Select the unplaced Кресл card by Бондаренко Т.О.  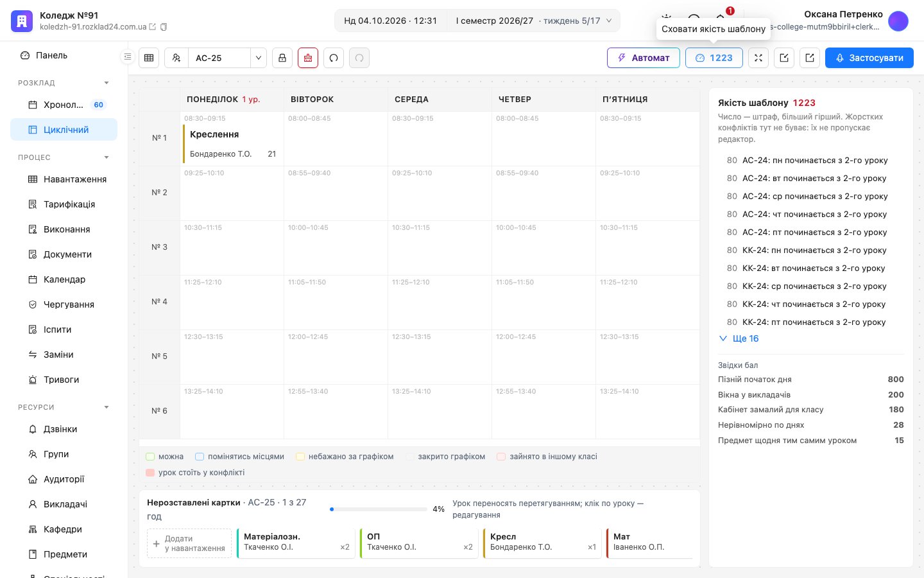(542, 543)
